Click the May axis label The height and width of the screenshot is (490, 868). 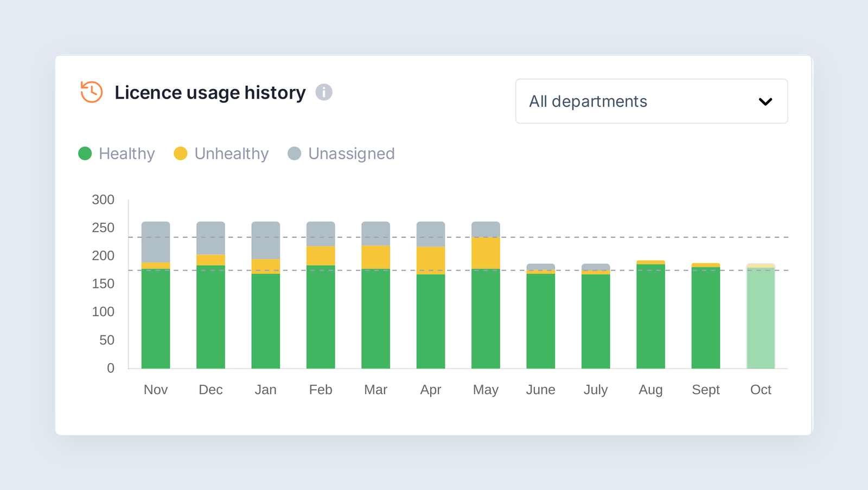486,390
